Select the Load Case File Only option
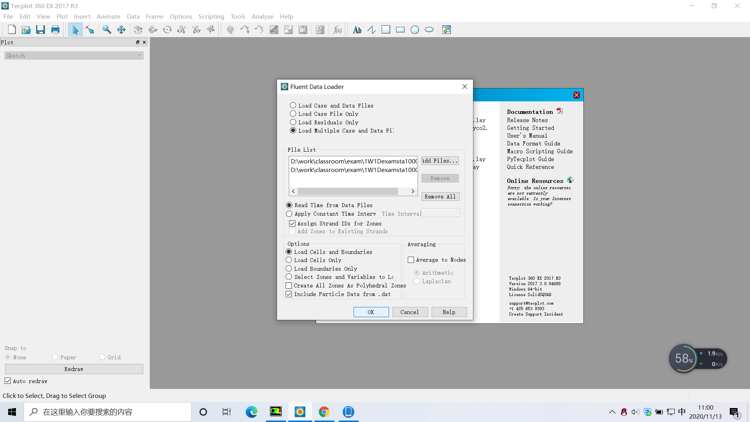 [x=293, y=114]
